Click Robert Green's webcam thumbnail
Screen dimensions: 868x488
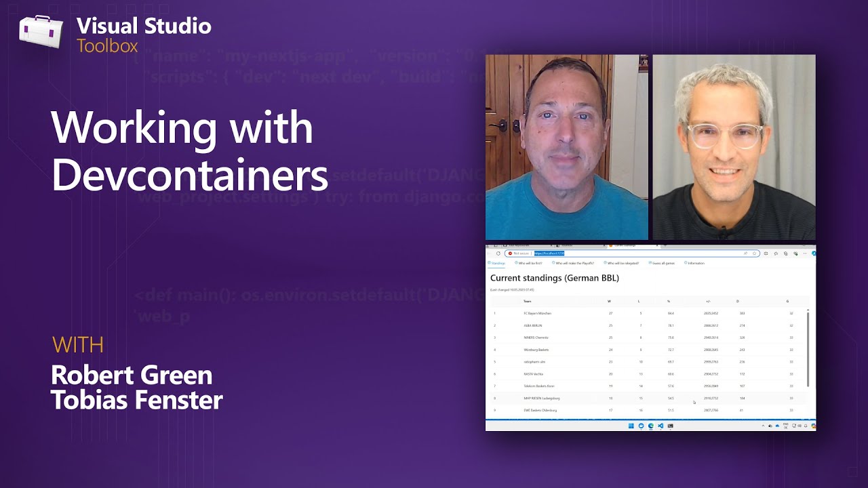567,147
